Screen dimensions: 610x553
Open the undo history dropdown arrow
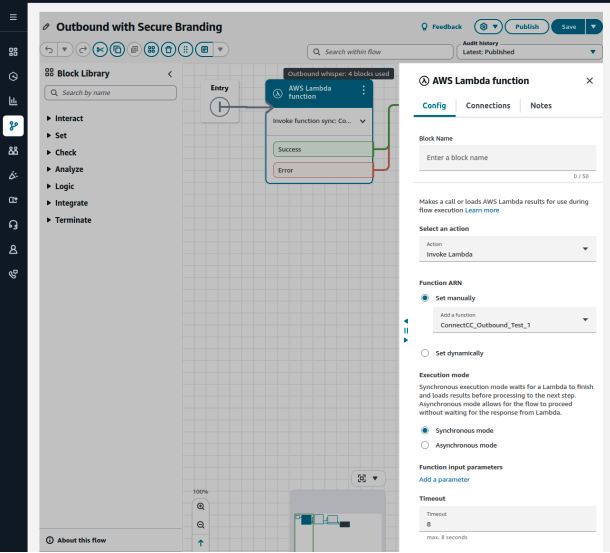click(x=65, y=49)
